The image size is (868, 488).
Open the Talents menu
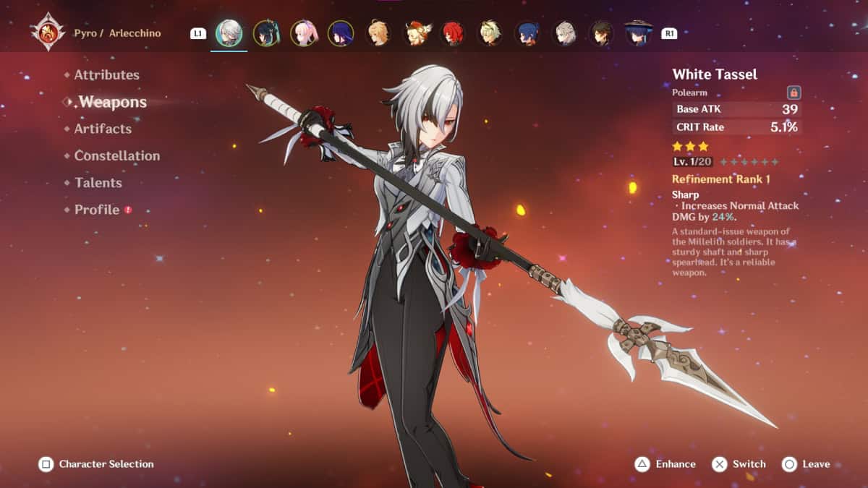(98, 183)
